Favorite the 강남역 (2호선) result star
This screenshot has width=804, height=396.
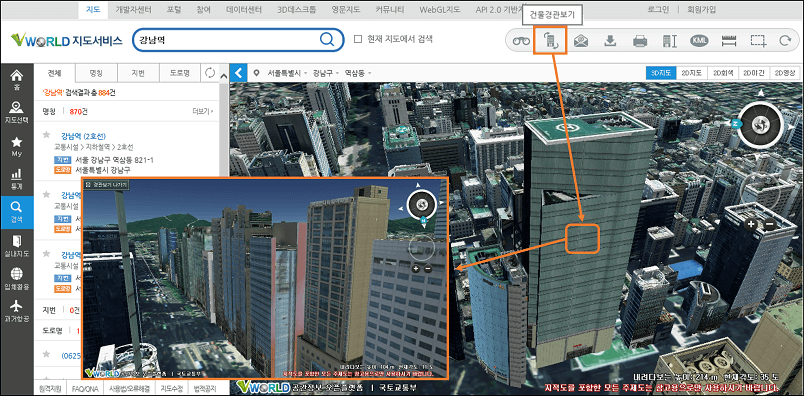coord(46,135)
